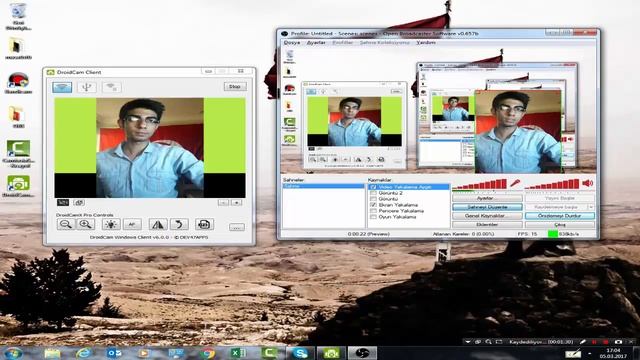This screenshot has width=640, height=360.
Task: Click the DroidCam video preview image
Action: (150, 148)
